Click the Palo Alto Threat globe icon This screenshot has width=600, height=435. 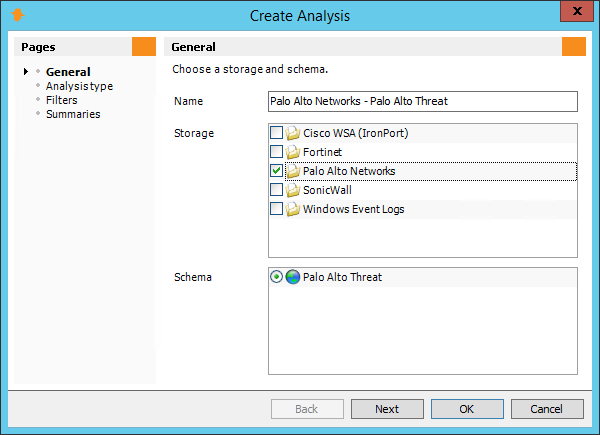(x=293, y=277)
